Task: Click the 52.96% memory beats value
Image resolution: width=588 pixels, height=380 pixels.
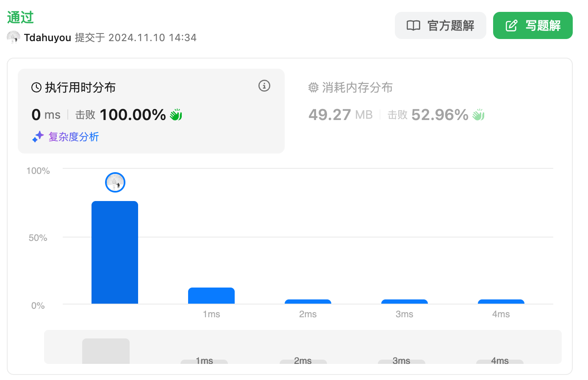Action: pyautogui.click(x=440, y=115)
